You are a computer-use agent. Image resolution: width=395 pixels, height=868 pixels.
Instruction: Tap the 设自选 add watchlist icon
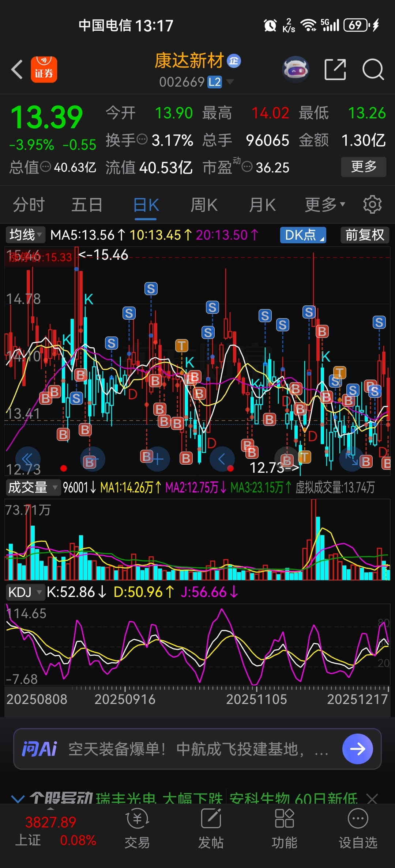[x=358, y=828]
